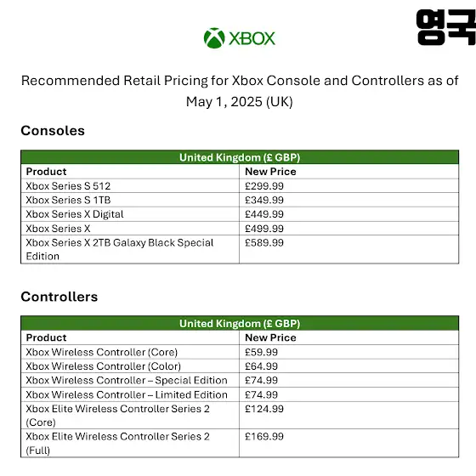
Task: Select Xbox Wireless Controller (Core) row
Action: point(240,352)
